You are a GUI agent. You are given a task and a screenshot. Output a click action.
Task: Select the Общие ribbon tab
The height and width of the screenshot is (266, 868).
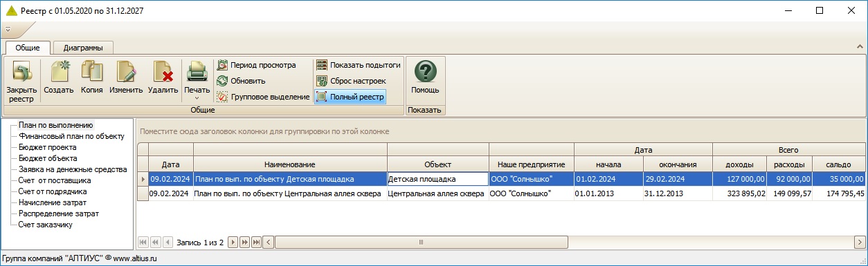point(28,48)
